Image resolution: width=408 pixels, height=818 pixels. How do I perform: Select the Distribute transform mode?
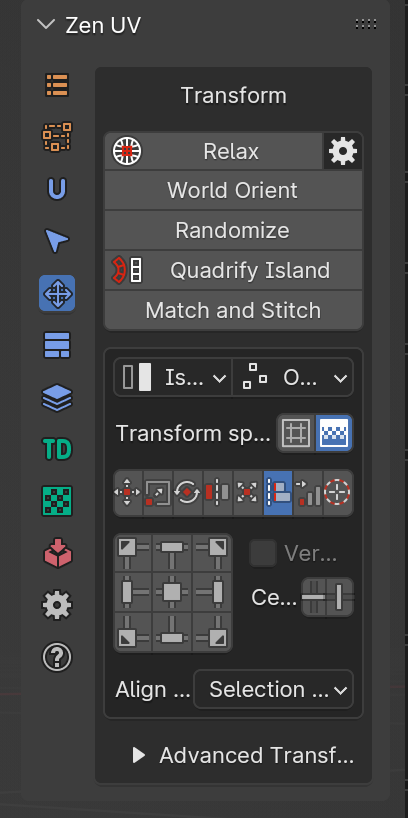308,493
